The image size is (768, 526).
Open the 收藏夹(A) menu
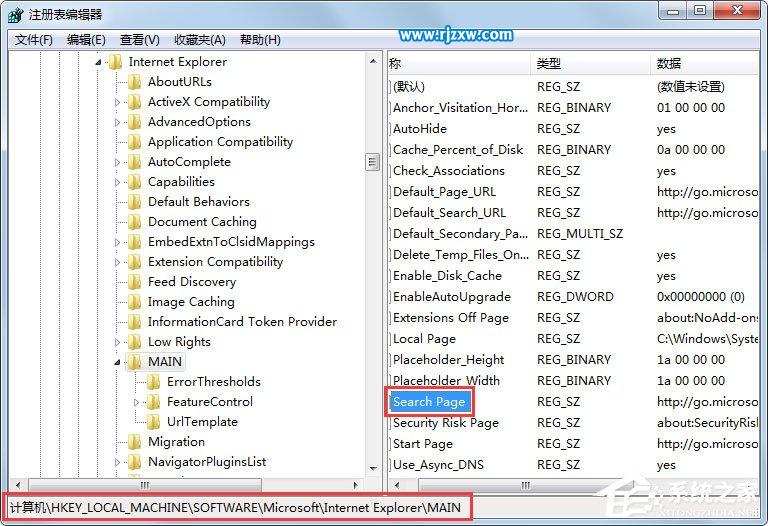pyautogui.click(x=200, y=40)
